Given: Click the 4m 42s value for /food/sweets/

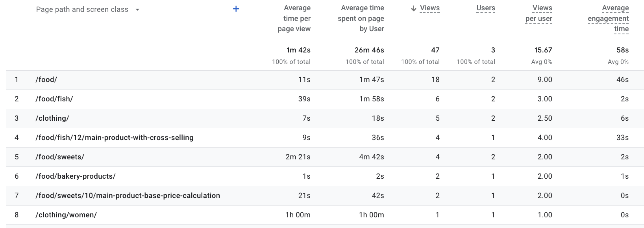Looking at the screenshot, I should (x=371, y=157).
